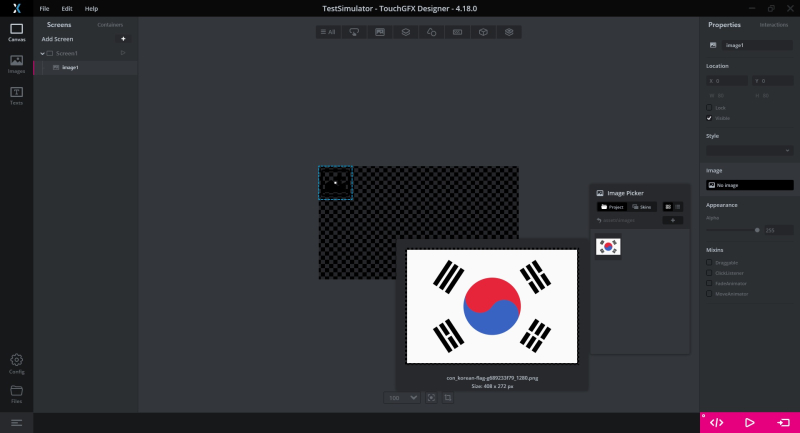This screenshot has width=800, height=433.
Task: Run the simulator with the play button
Action: [x=750, y=422]
